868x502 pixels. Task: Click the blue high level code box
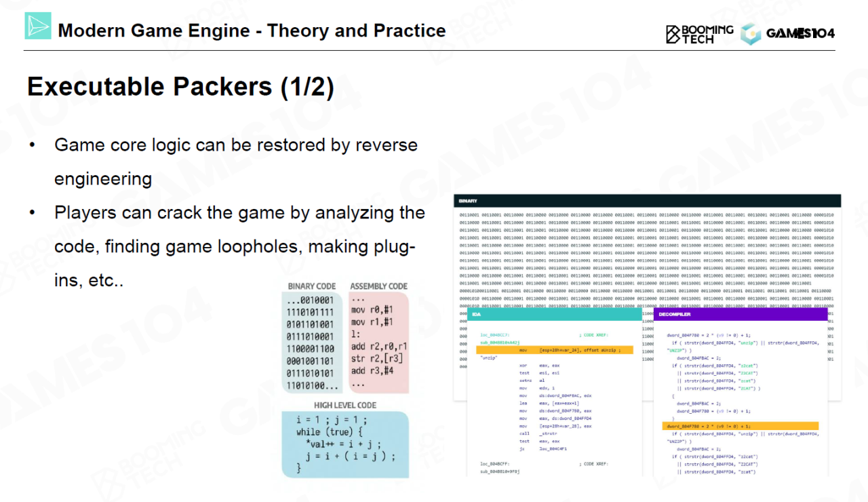(x=345, y=444)
